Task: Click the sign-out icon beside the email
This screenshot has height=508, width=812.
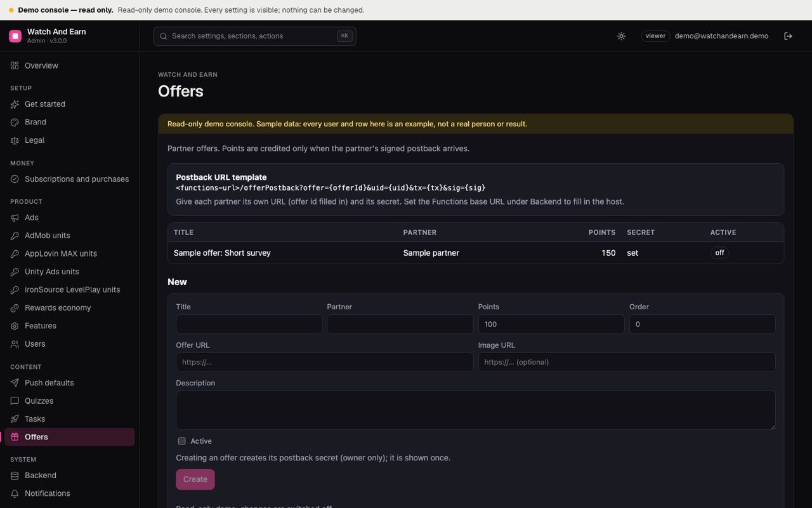Action: [x=788, y=36]
